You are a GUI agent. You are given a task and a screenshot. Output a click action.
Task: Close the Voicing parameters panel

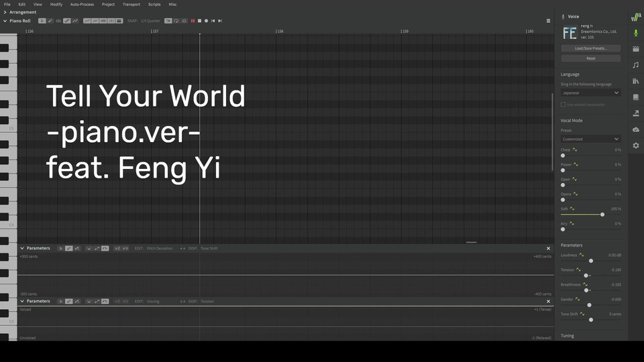[548, 301]
